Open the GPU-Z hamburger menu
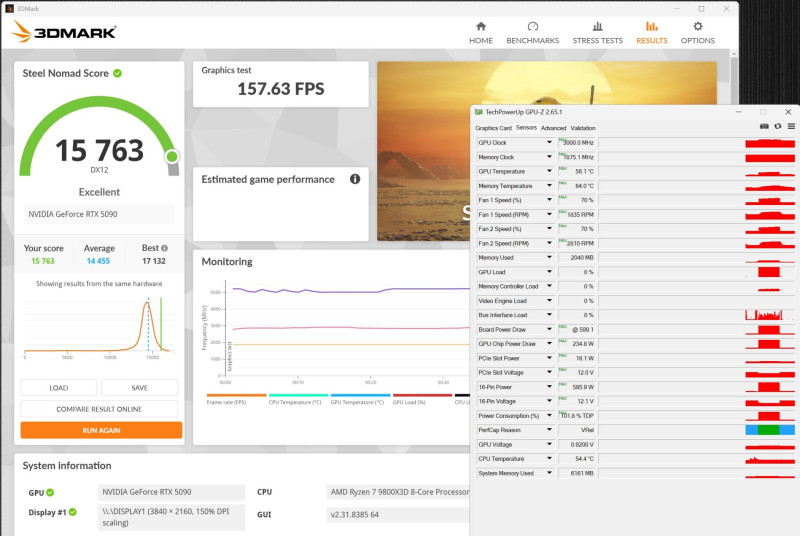 click(x=791, y=126)
